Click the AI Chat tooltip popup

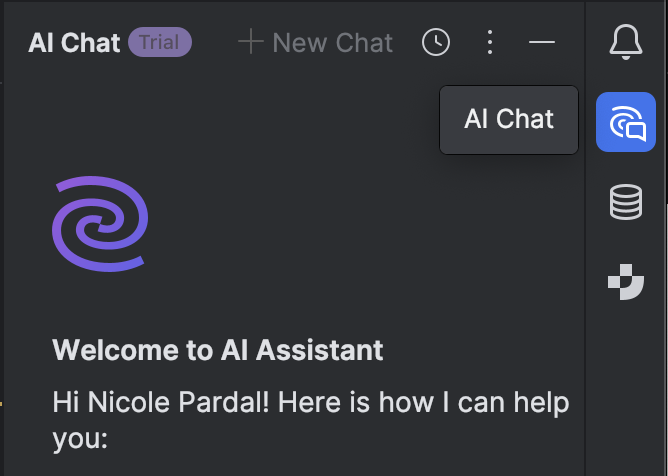509,120
